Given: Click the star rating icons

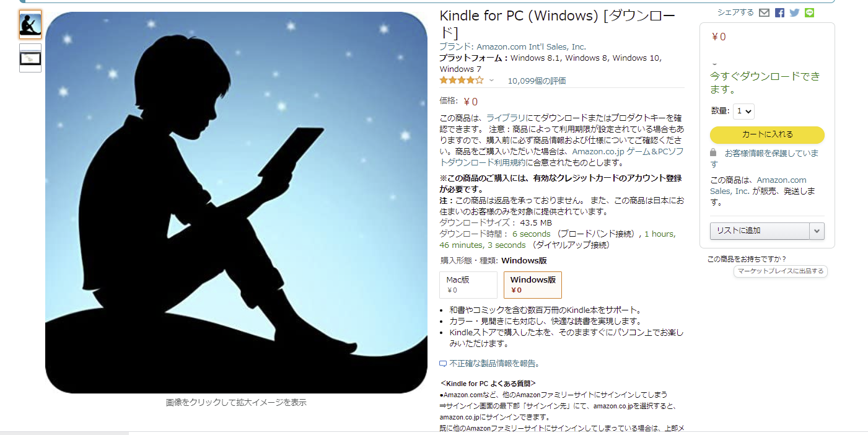Looking at the screenshot, I should (462, 81).
